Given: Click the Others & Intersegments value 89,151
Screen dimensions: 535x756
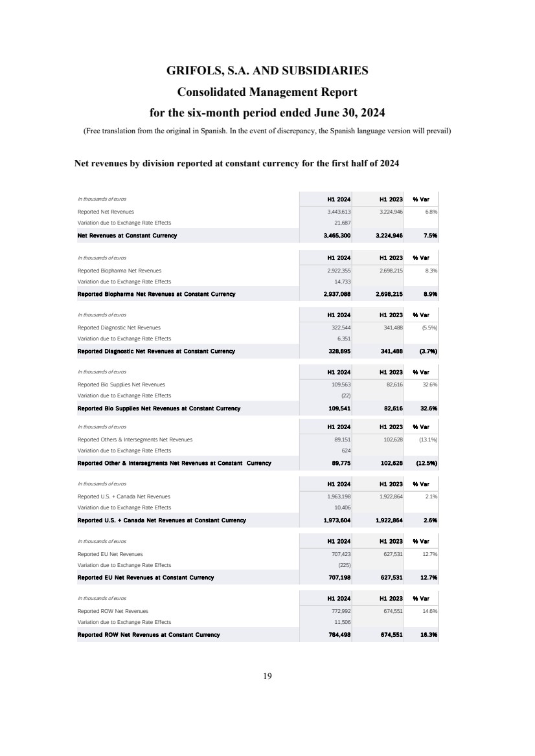Looking at the screenshot, I should pyautogui.click(x=341, y=439).
